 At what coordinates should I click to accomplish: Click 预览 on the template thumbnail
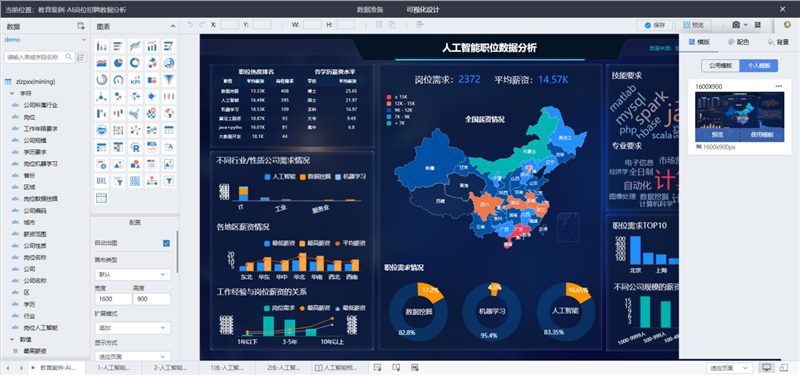717,135
